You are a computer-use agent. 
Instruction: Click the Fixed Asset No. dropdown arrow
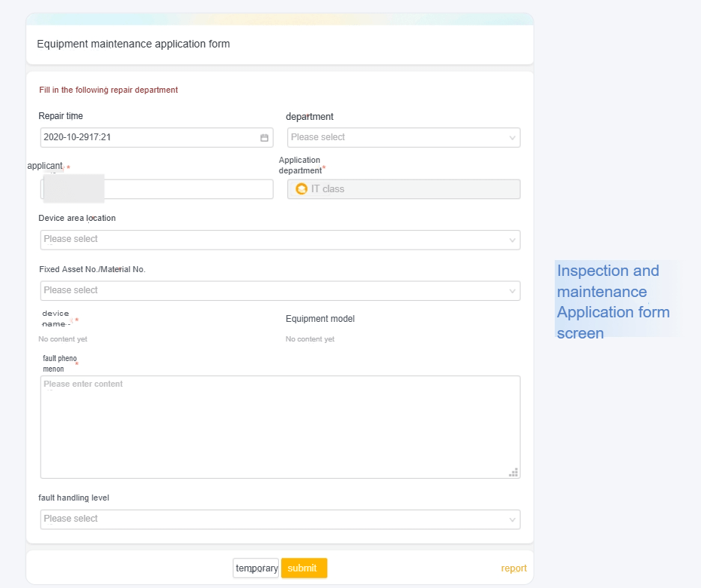[513, 291]
